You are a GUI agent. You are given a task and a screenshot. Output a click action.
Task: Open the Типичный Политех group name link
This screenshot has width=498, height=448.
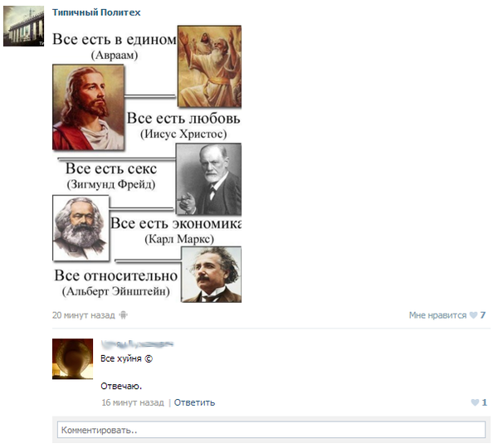click(x=96, y=12)
